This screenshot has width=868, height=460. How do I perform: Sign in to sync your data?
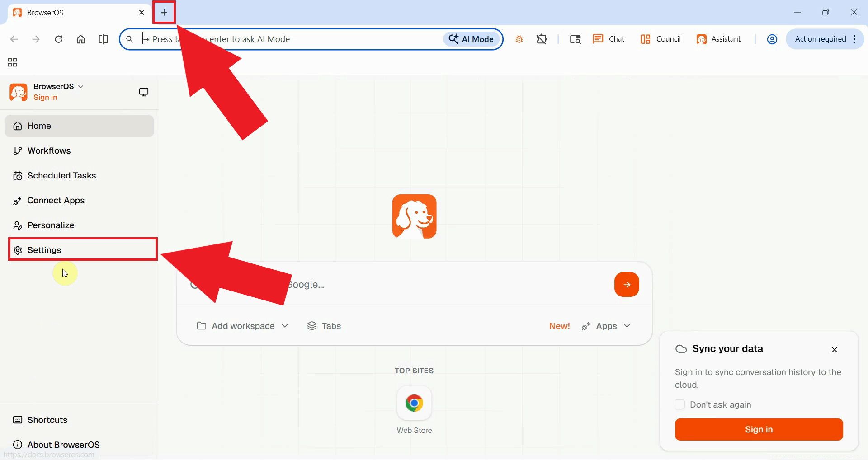point(759,429)
